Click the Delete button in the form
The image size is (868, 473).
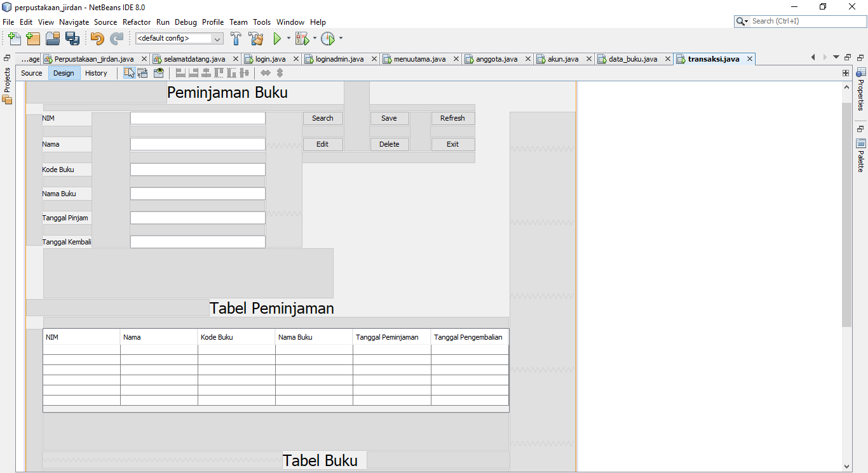pos(390,144)
